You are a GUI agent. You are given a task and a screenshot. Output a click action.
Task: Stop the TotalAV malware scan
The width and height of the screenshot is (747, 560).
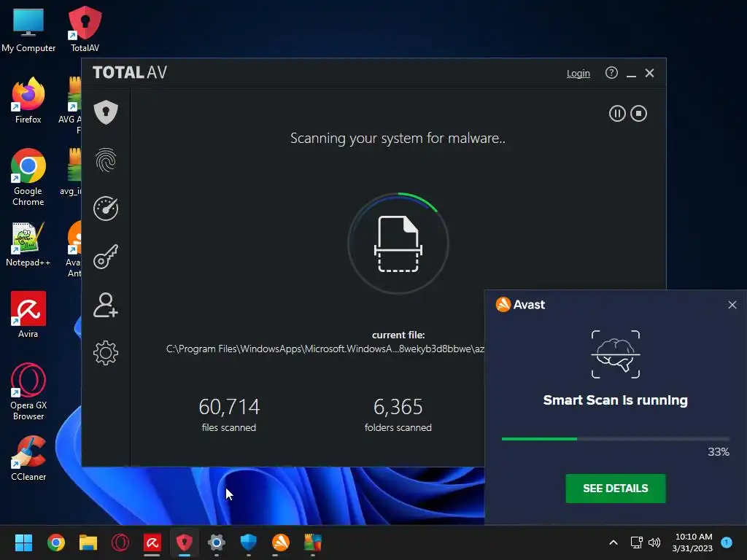coord(639,113)
